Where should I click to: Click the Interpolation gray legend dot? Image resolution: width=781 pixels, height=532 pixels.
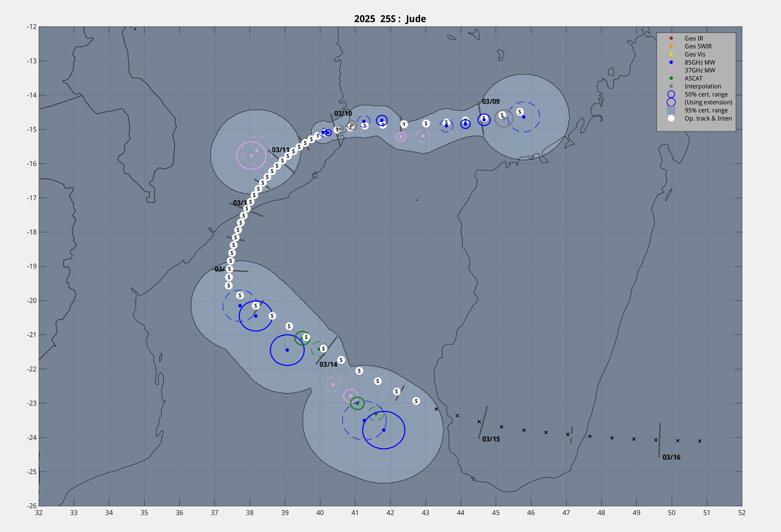click(x=671, y=86)
